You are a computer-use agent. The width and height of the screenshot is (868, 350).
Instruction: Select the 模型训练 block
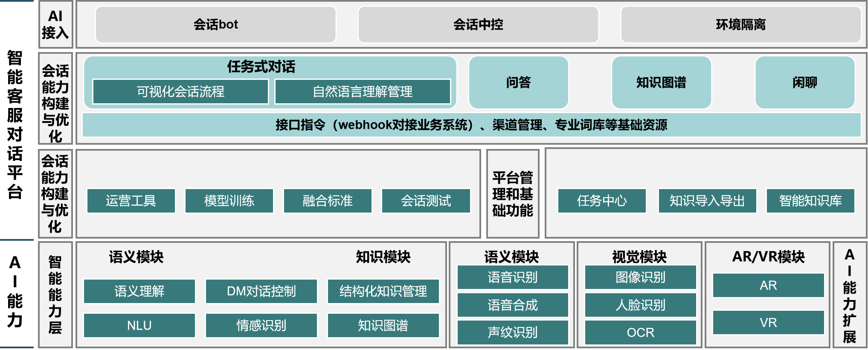(x=229, y=201)
